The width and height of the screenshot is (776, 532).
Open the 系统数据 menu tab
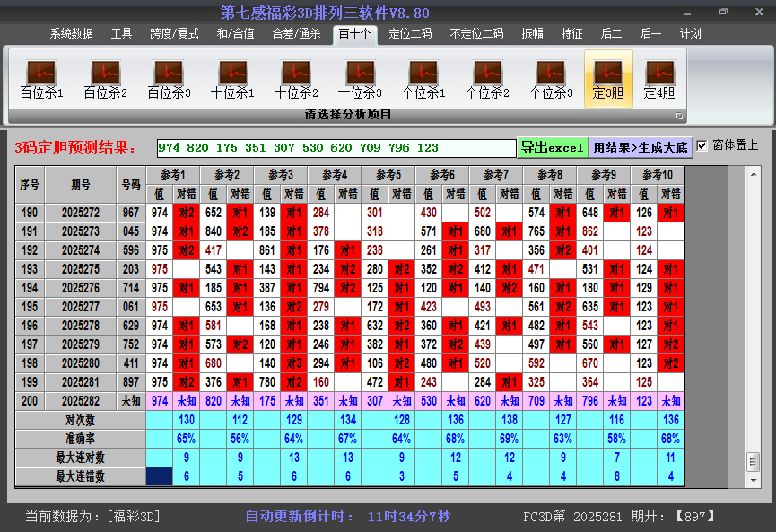72,34
